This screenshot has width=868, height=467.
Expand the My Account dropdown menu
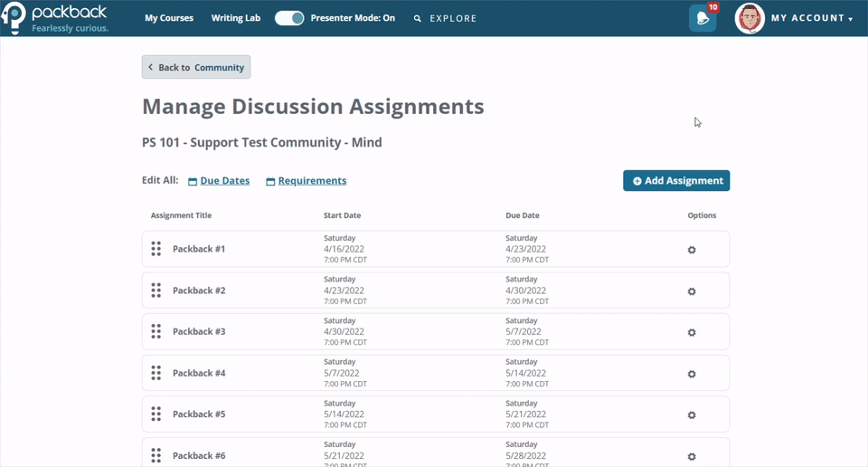point(812,18)
